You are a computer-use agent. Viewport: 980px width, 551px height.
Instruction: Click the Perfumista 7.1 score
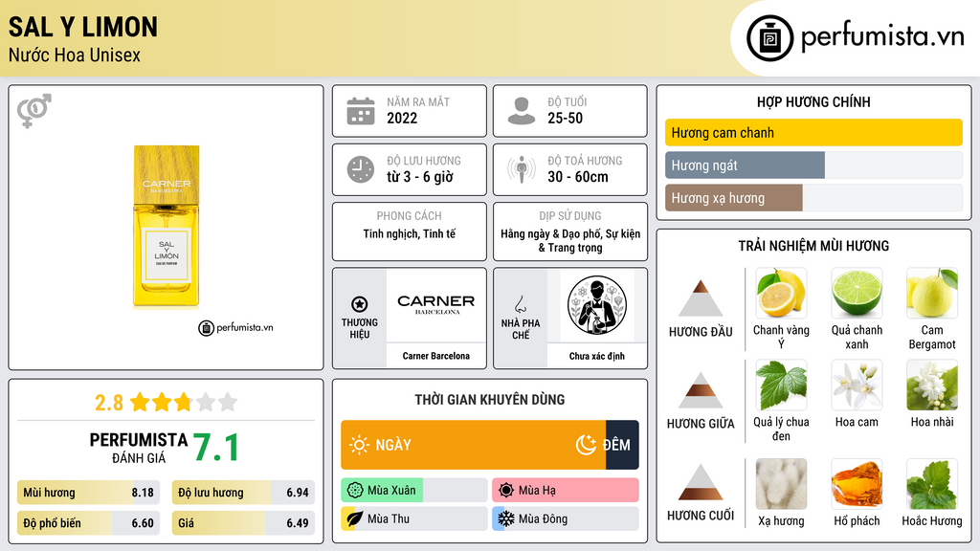click(215, 448)
